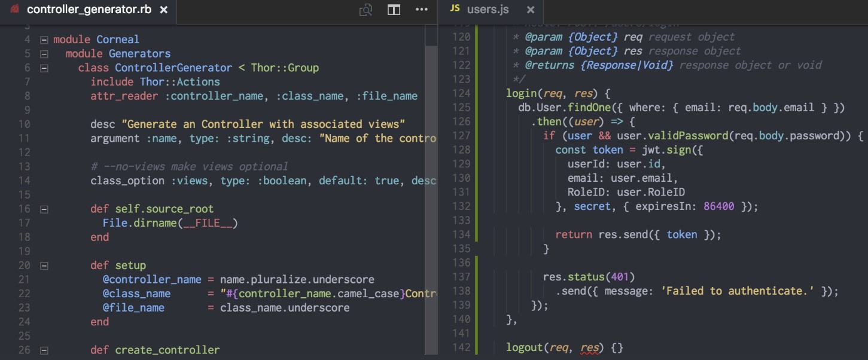Collapse the class ControllerGenerator fold marker
The height and width of the screenshot is (360, 868).
pyautogui.click(x=44, y=68)
